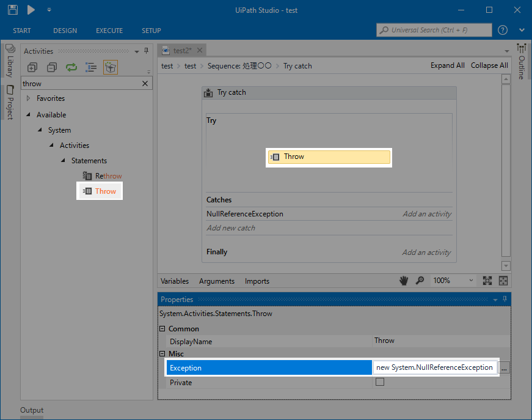Screen dimensions: 532x420
Task: Click Expand All in the designer
Action: tap(448, 65)
